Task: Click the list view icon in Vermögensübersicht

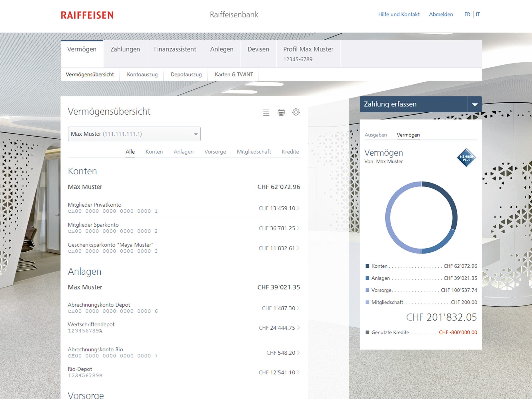Action: point(266,113)
